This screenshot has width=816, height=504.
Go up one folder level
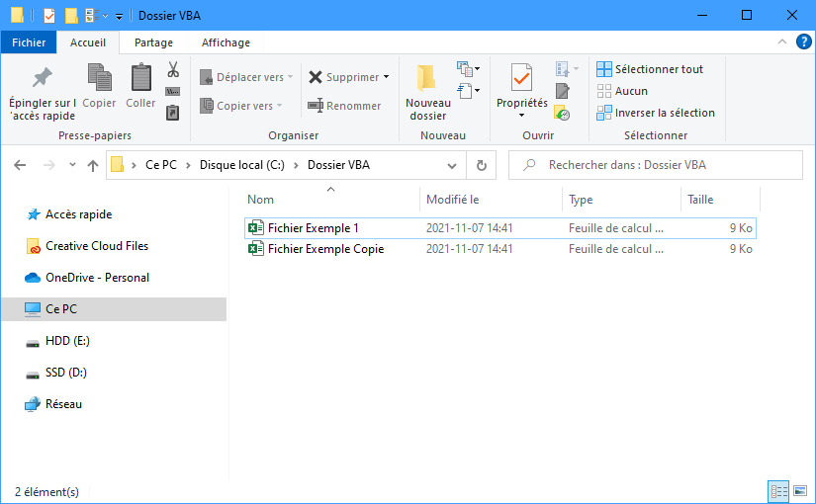point(93,165)
